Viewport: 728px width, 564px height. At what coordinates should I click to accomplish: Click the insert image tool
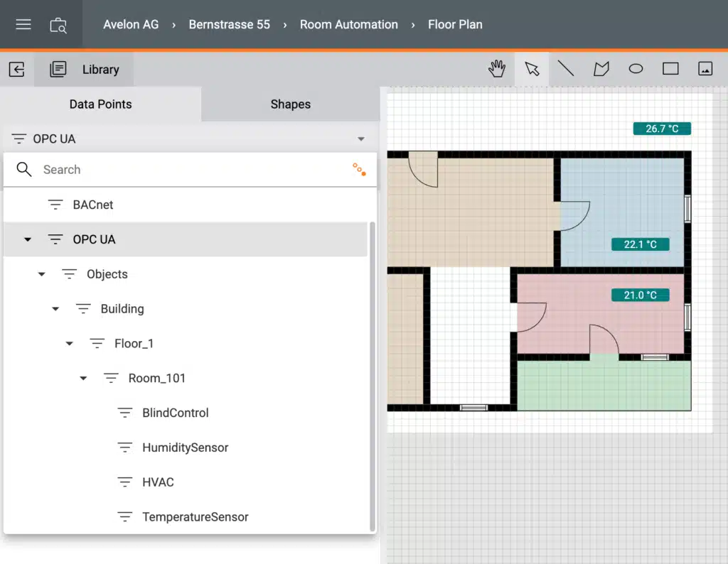pos(705,69)
